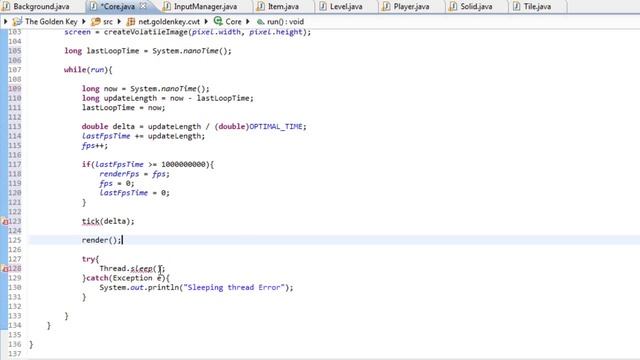
Task: Click the Java file icon on Item.java tab
Action: click(260, 7)
